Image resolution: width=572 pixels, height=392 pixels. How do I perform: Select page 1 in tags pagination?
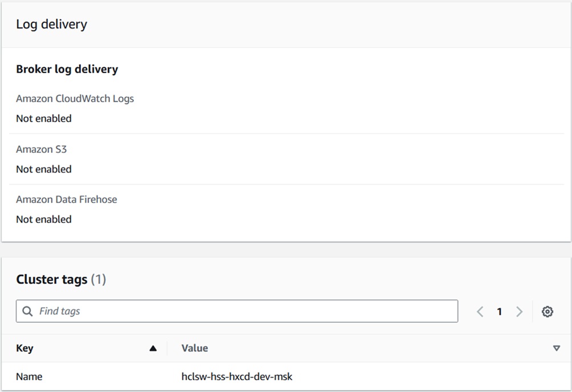tap(500, 312)
